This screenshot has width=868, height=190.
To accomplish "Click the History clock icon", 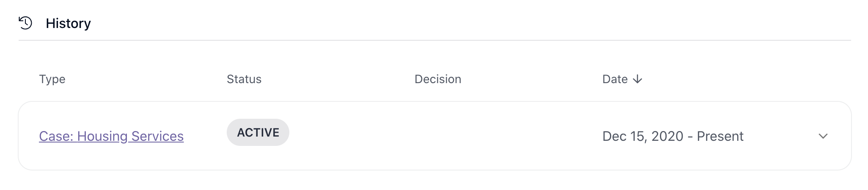I will [25, 23].
